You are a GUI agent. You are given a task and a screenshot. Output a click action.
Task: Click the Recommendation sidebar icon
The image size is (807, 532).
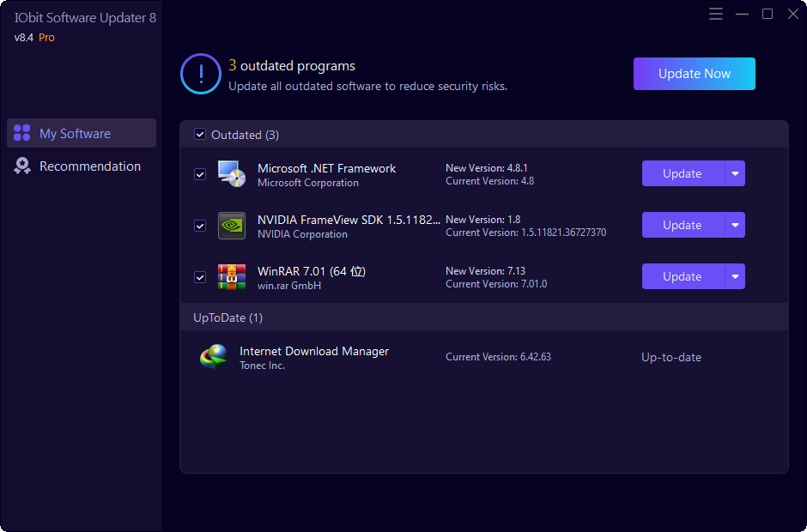[21, 166]
